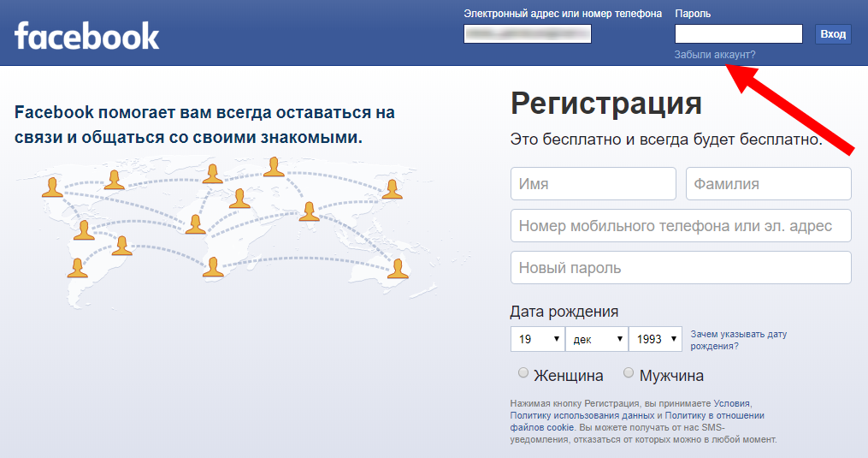The height and width of the screenshot is (458, 868).
Task: Click the Электронный адрес или номер телефона label
Action: (x=563, y=14)
